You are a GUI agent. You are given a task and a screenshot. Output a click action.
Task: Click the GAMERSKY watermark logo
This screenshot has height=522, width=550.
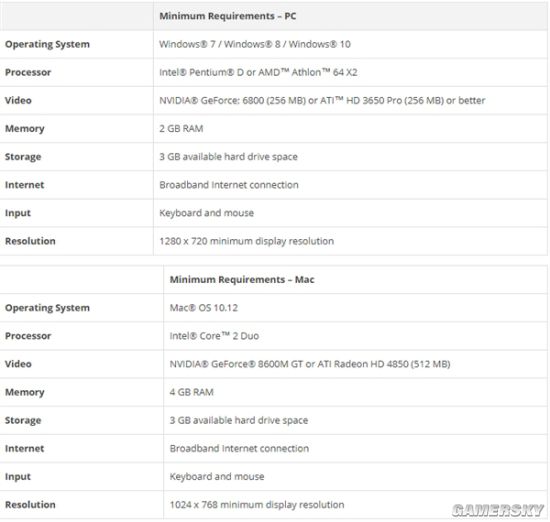click(x=498, y=510)
